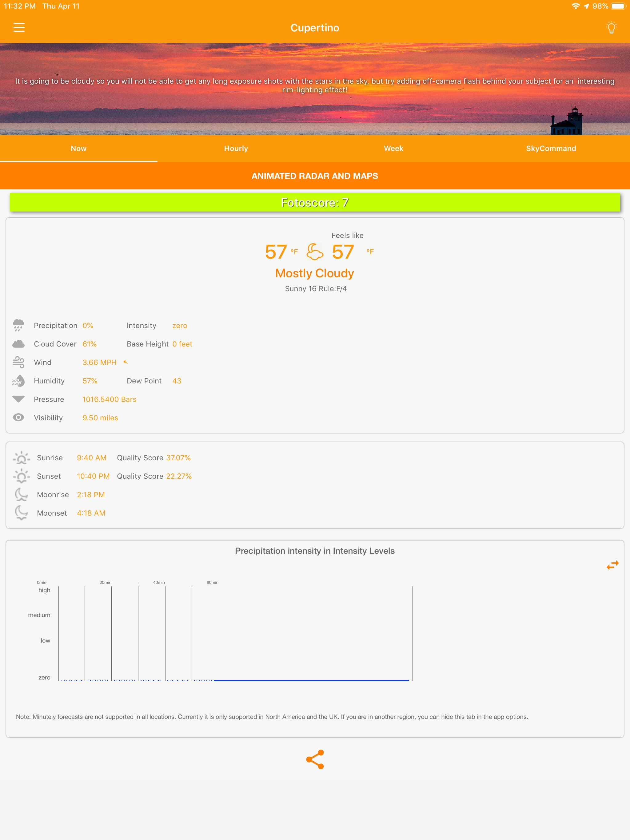Toggle the chart units swap arrows
Image resolution: width=630 pixels, height=840 pixels.
[x=612, y=565]
